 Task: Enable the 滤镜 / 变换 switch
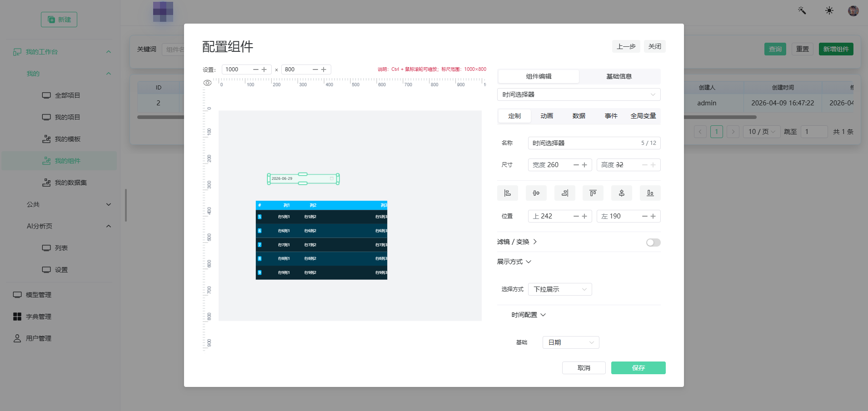pyautogui.click(x=653, y=243)
